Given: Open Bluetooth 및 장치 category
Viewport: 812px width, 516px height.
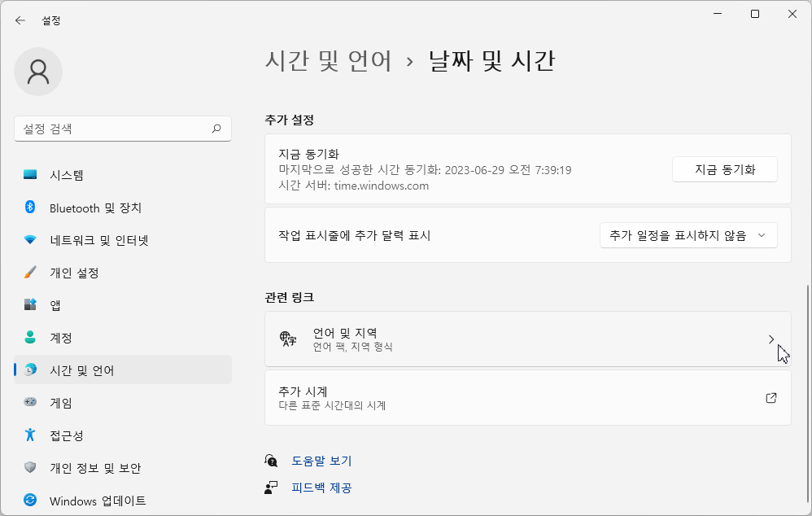Looking at the screenshot, I should coord(123,208).
